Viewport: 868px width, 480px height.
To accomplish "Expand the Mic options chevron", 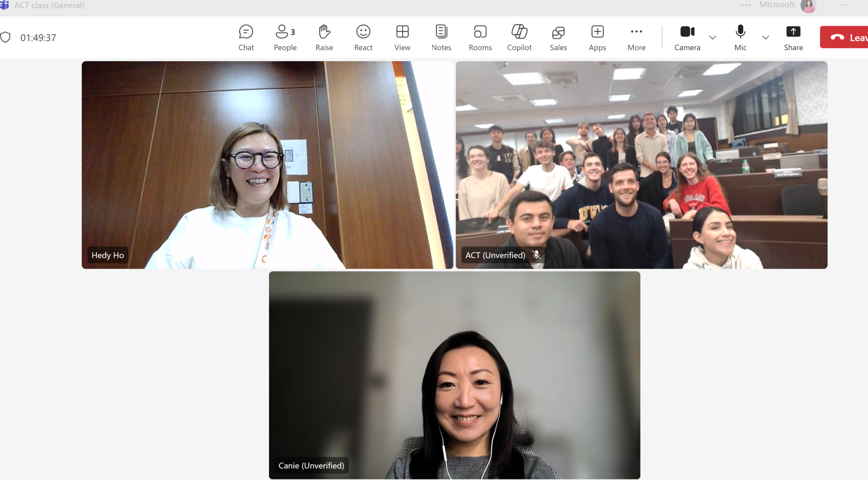I will click(765, 38).
